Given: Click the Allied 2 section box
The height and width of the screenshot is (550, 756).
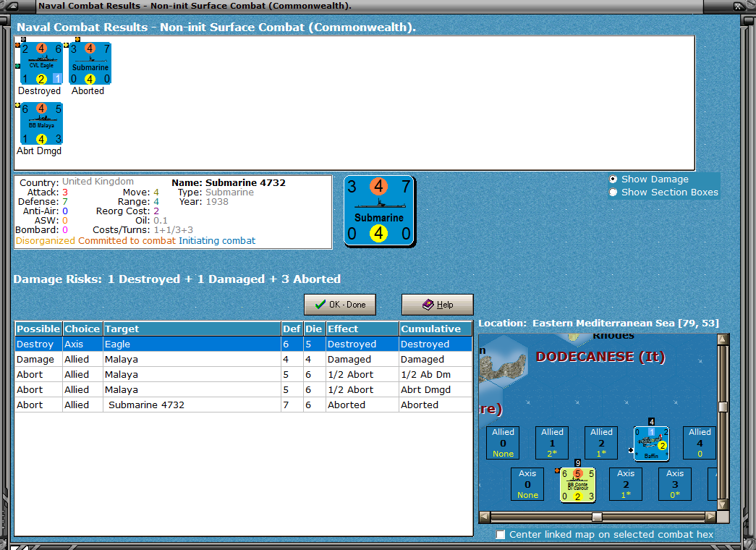Looking at the screenshot, I should pyautogui.click(x=601, y=443).
